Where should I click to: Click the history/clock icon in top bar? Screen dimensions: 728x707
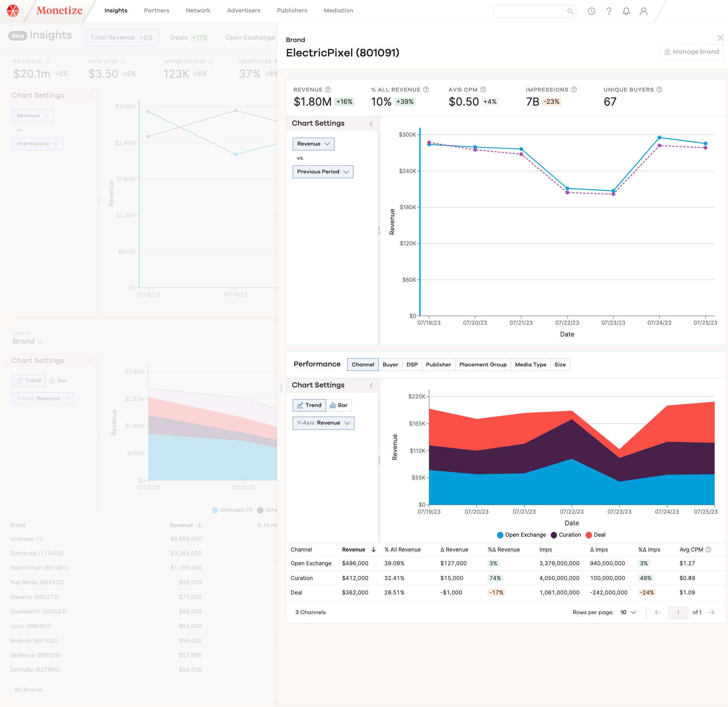pos(591,10)
